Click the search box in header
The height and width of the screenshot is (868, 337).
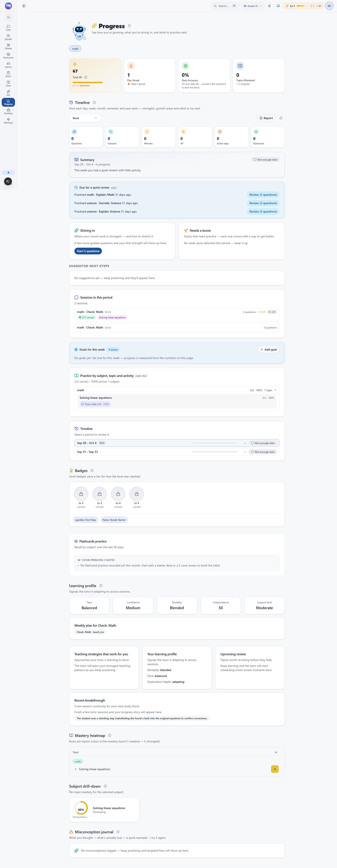tap(225, 6)
